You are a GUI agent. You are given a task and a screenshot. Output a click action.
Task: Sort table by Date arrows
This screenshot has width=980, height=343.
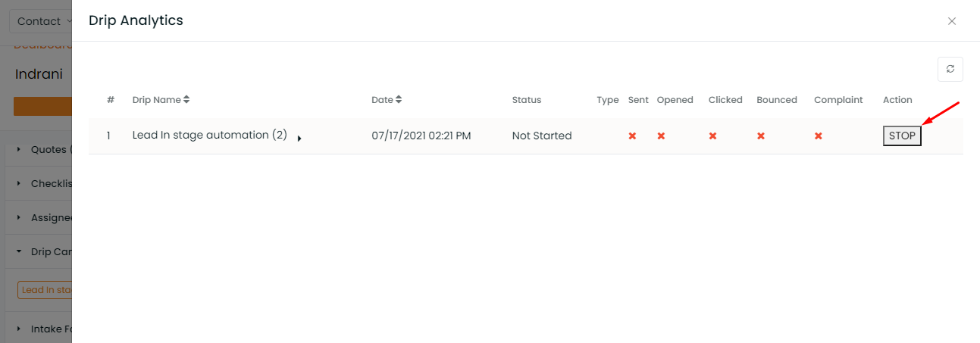(399, 99)
